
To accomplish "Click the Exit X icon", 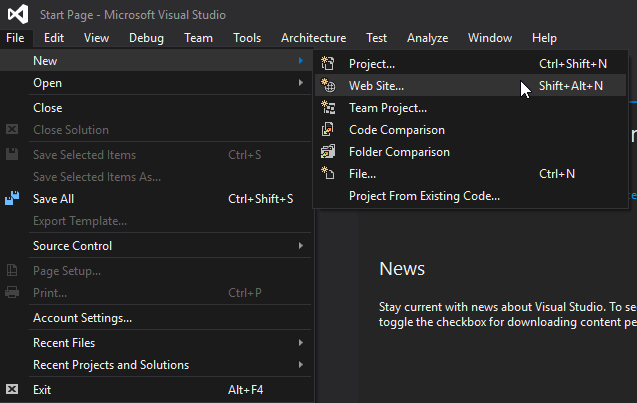I will 12,389.
